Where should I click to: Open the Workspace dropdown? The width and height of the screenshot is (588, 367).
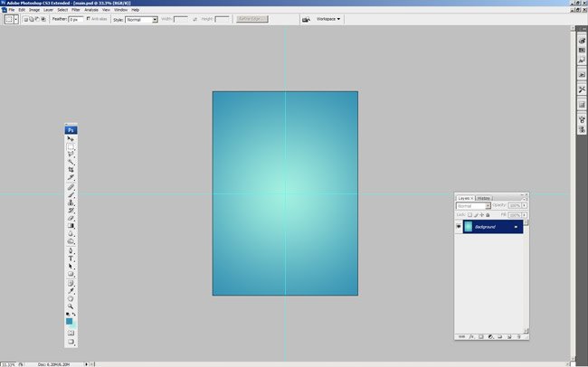tap(328, 19)
